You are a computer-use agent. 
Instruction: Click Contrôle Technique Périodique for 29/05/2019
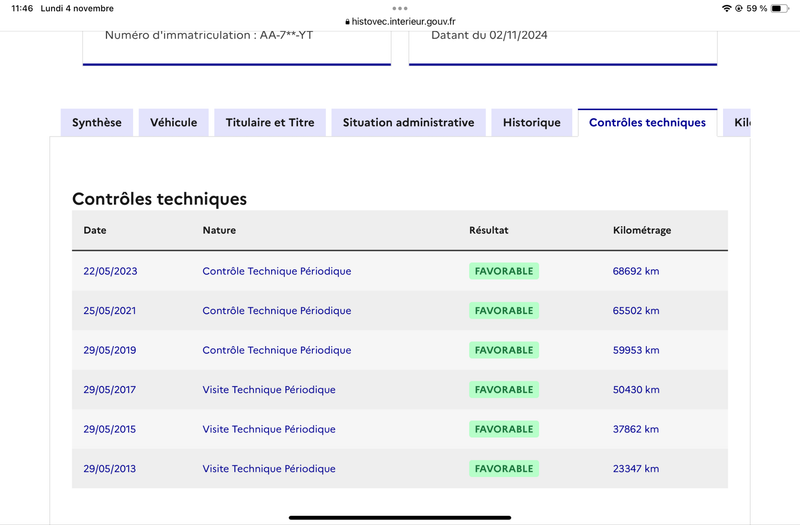277,350
